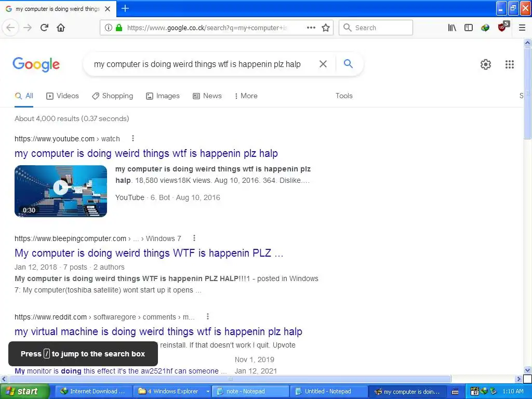
Task: Click the horizontal scrollbar thumb
Action: click(x=230, y=379)
